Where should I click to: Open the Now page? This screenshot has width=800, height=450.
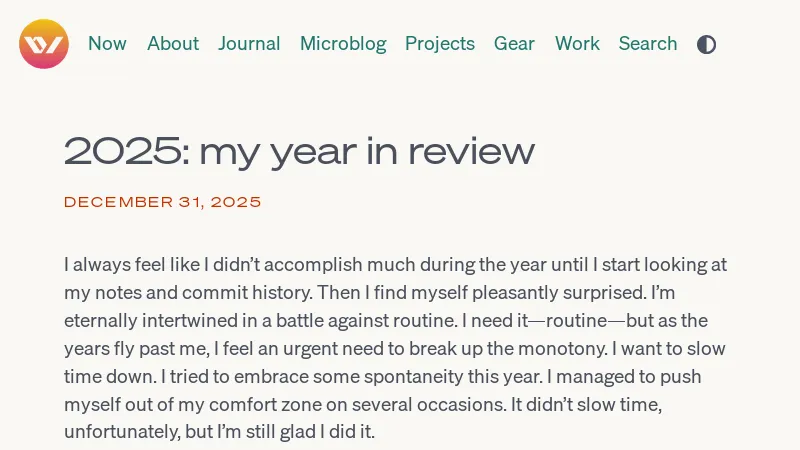click(x=107, y=44)
